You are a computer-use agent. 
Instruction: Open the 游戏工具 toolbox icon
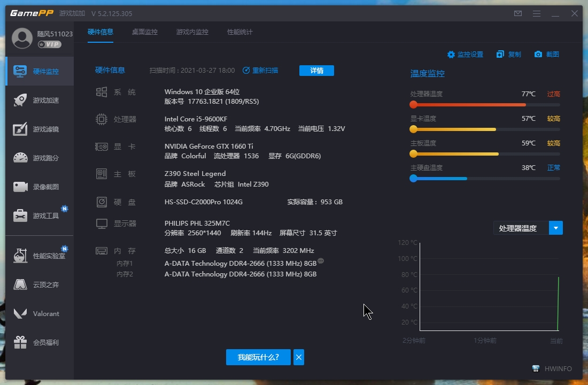tap(20, 216)
